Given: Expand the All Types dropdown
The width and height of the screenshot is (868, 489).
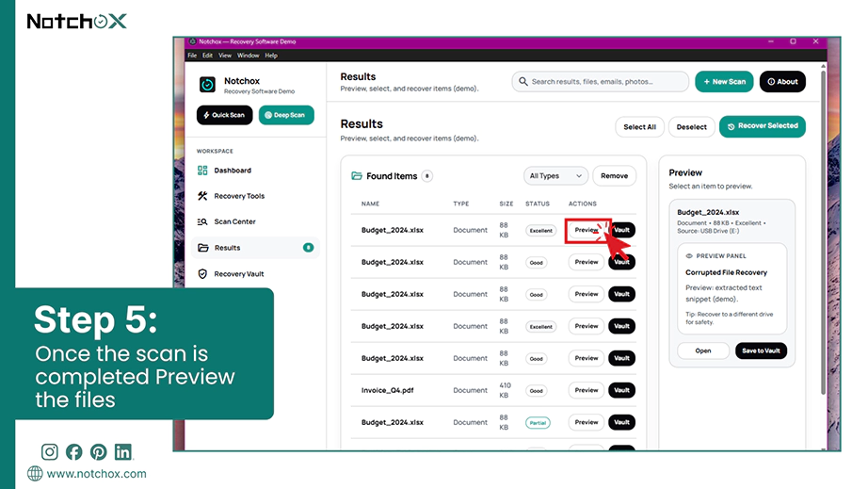Looking at the screenshot, I should click(x=555, y=175).
